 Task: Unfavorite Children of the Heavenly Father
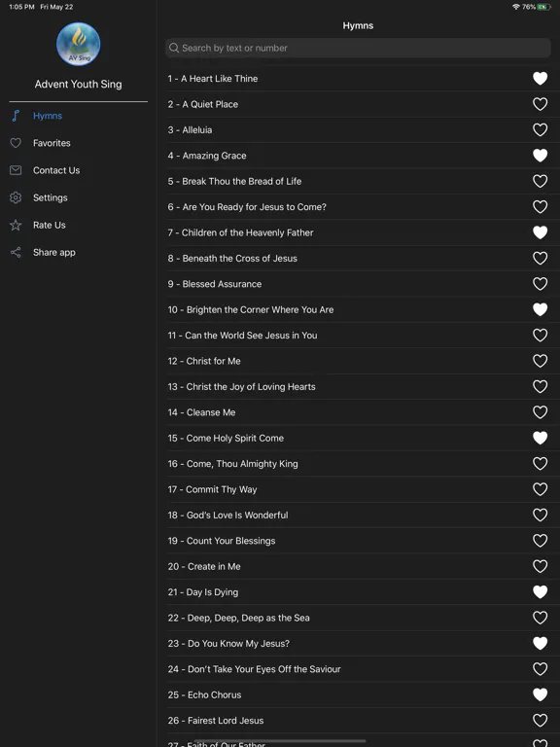tap(540, 233)
